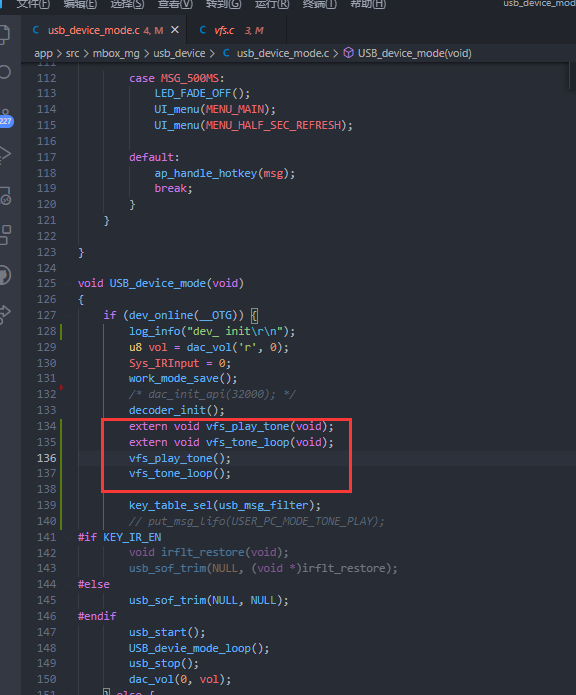This screenshot has height=695, width=576.
Task: Click the red deleted-lines marker beside line 132
Action: coord(61,387)
